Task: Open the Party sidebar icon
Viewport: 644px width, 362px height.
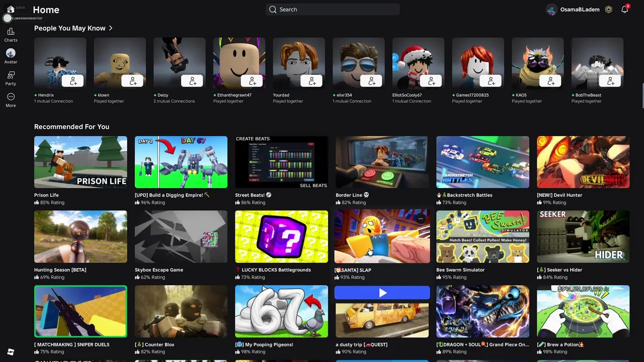Action: (11, 78)
